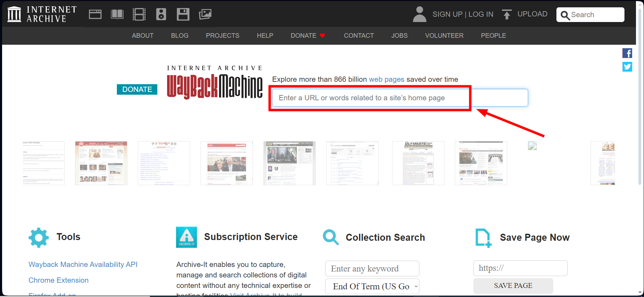
Task: Open Wayback Machine Availability API link
Action: pyautogui.click(x=83, y=265)
